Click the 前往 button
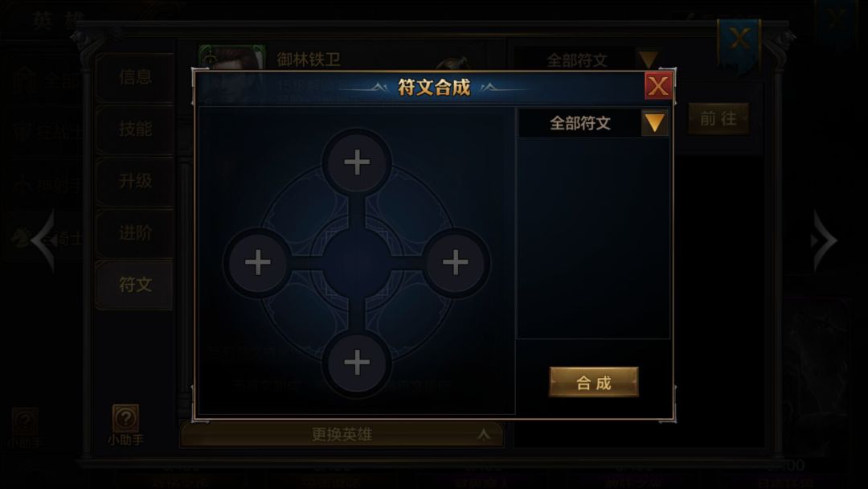The height and width of the screenshot is (489, 868). [x=719, y=118]
